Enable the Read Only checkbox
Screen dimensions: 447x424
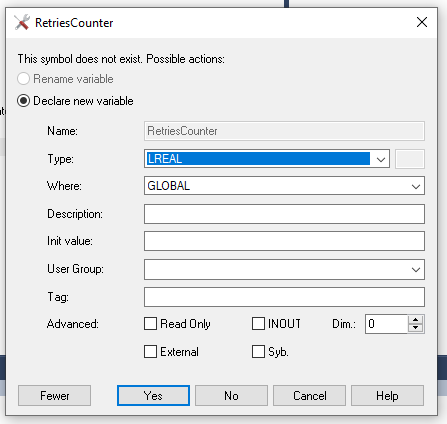[x=150, y=324]
